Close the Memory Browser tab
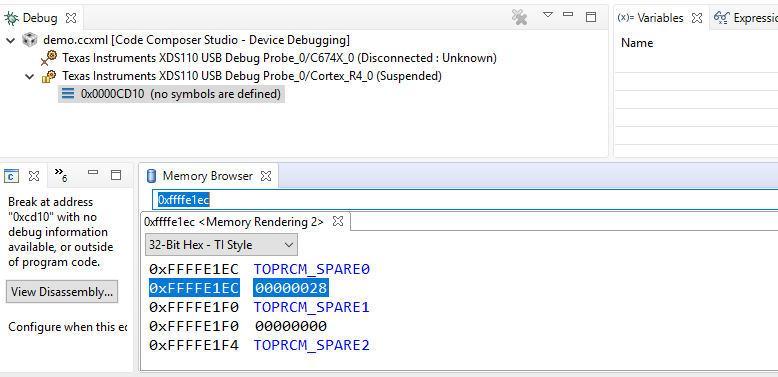The height and width of the screenshot is (377, 778). tap(266, 176)
